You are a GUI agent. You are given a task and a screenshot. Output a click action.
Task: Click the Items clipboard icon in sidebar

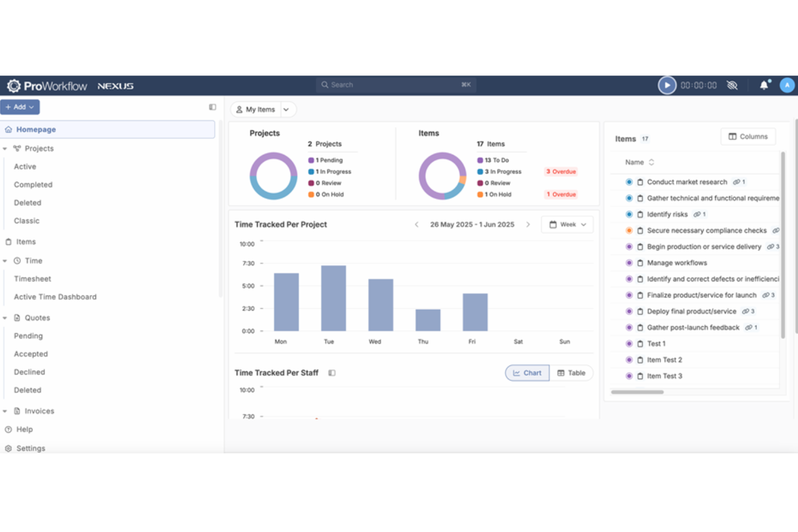[x=8, y=241]
